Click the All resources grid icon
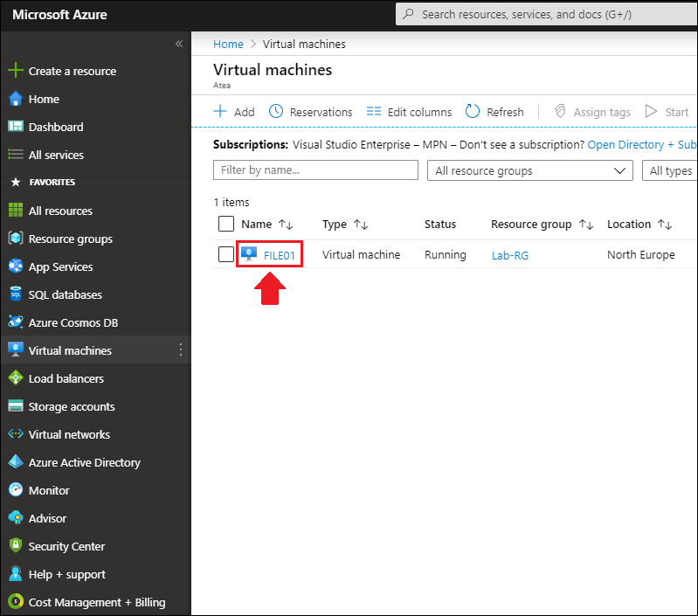This screenshot has width=698, height=616. tap(16, 210)
